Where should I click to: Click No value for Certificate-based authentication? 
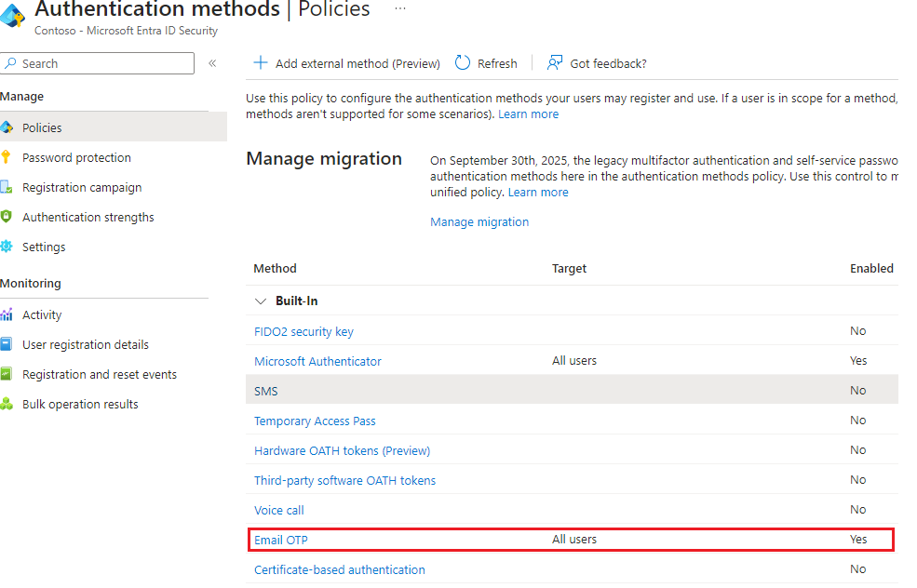coord(858,569)
